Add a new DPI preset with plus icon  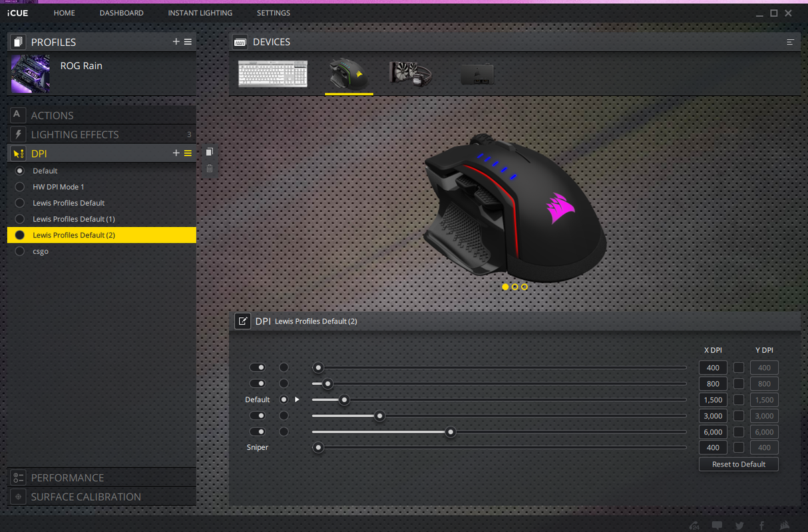pos(176,153)
